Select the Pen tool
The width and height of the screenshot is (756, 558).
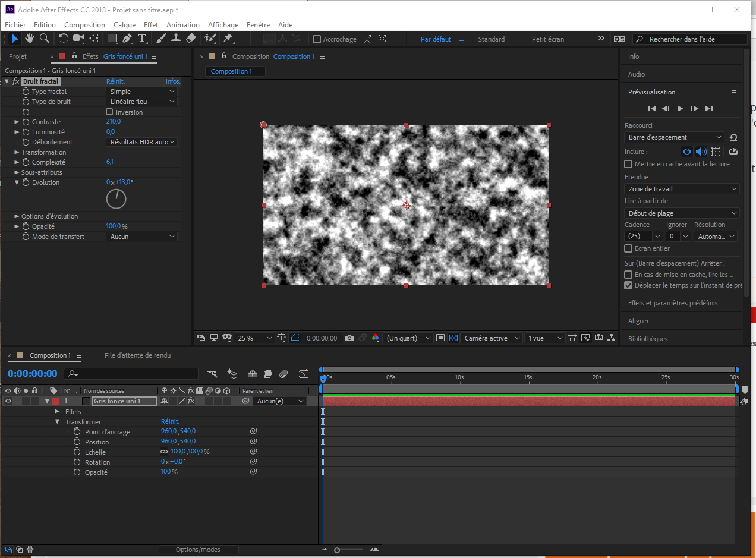pos(127,39)
